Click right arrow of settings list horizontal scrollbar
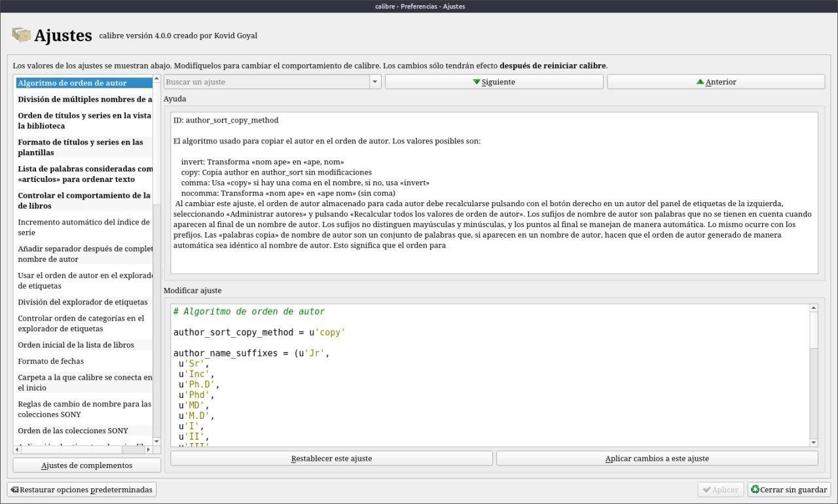 pyautogui.click(x=148, y=450)
